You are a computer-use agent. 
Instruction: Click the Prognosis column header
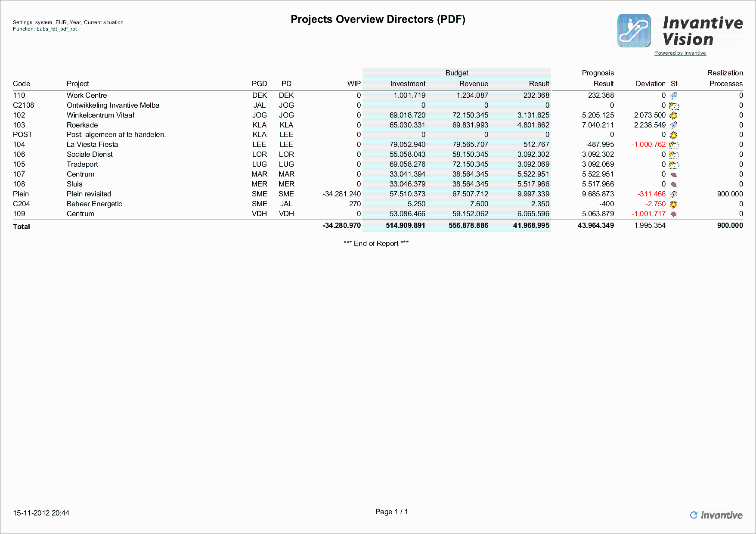click(598, 73)
